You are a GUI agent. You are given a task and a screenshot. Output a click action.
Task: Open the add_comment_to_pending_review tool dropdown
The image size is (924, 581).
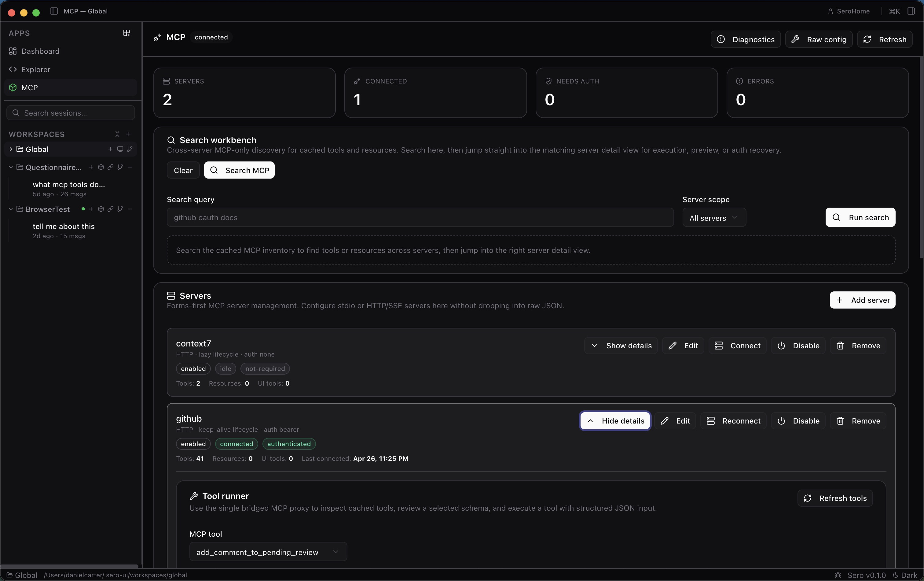269,552
